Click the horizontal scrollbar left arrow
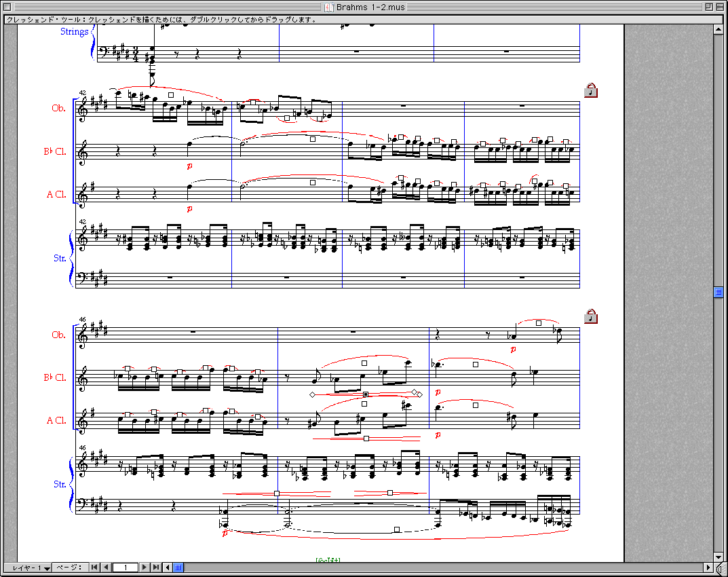 pos(168,567)
